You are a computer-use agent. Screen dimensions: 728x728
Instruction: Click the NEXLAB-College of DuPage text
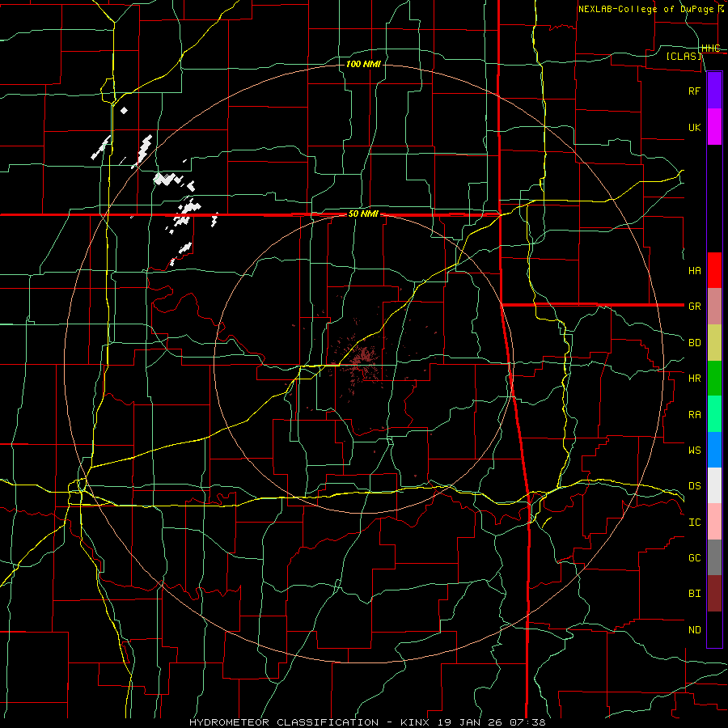tap(645, 9)
